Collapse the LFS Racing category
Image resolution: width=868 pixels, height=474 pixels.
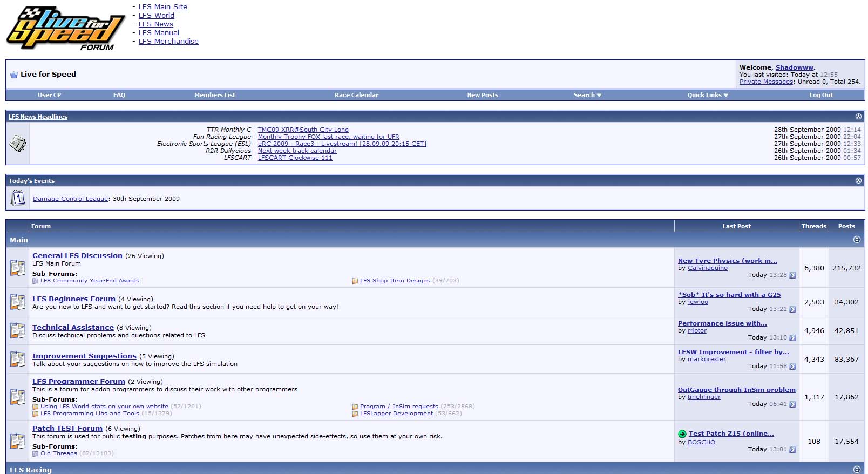tap(857, 469)
